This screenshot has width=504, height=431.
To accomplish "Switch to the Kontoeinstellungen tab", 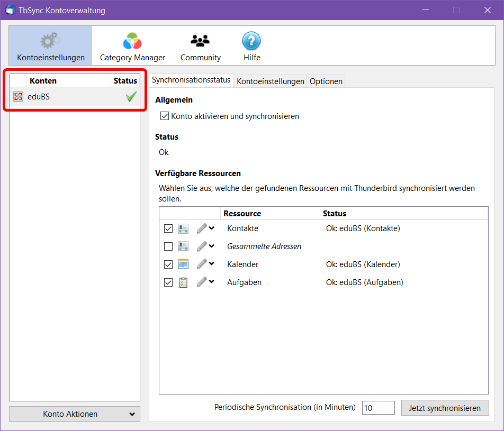I will click(x=270, y=81).
